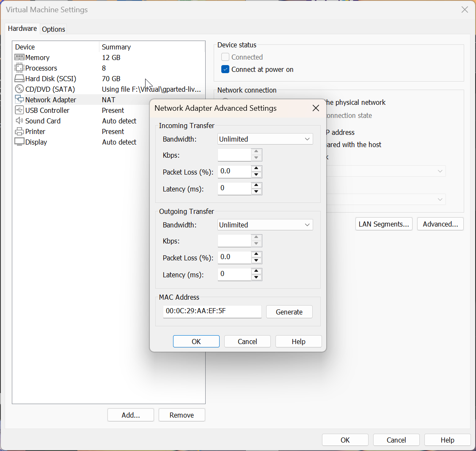Increase incoming Latency using up arrow
The width and height of the screenshot is (476, 451).
pyautogui.click(x=256, y=186)
